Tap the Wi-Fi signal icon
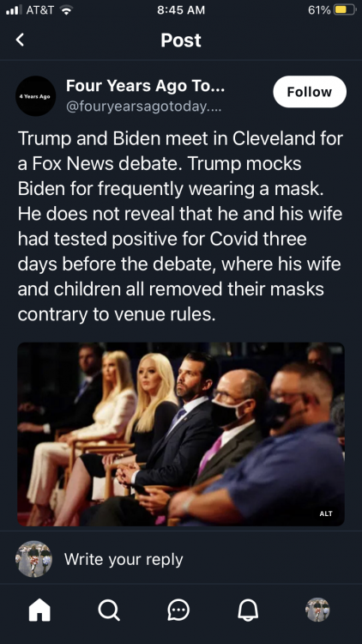The width and height of the screenshot is (362, 644). pos(65,9)
